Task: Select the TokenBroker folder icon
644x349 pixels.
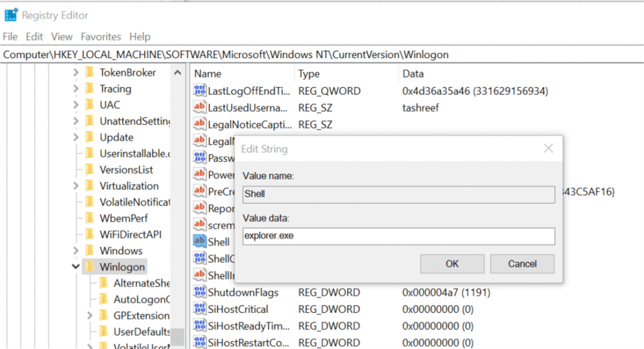Action: click(89, 72)
